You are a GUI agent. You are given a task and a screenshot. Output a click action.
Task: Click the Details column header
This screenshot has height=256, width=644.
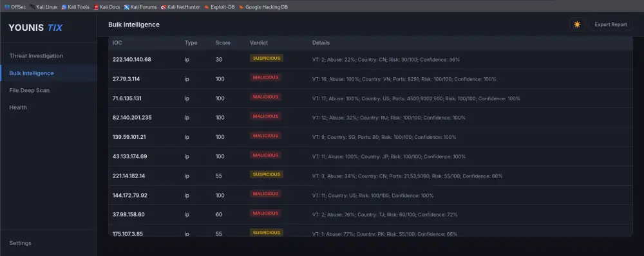(x=321, y=42)
